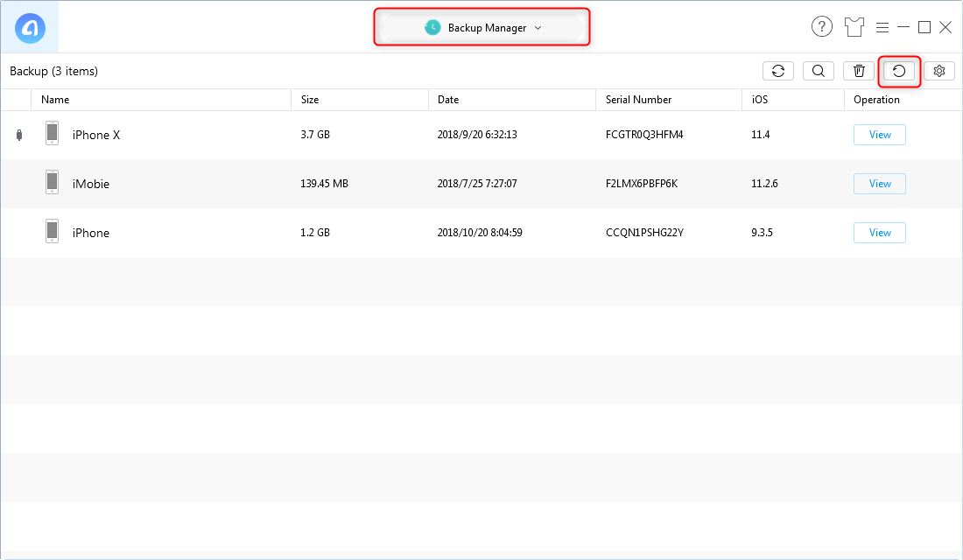Image resolution: width=963 pixels, height=560 pixels.
Task: View the iMobie backup
Action: click(880, 184)
